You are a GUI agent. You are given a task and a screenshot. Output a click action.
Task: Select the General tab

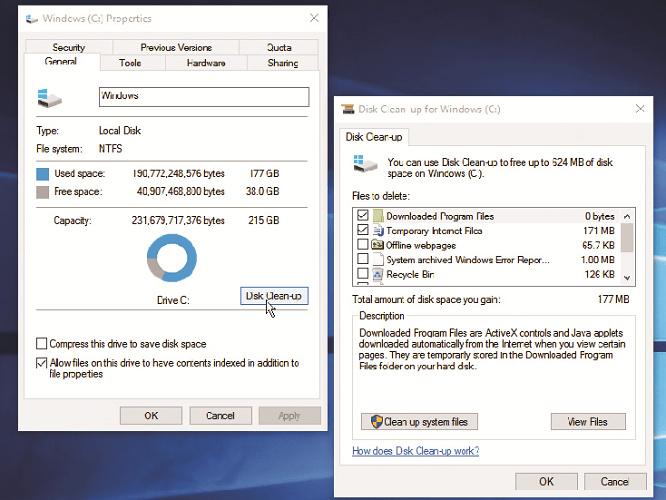pos(62,62)
